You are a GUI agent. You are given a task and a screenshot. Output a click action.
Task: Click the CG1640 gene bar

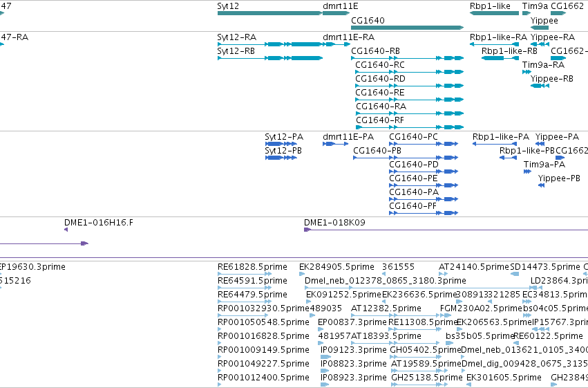tap(407, 28)
